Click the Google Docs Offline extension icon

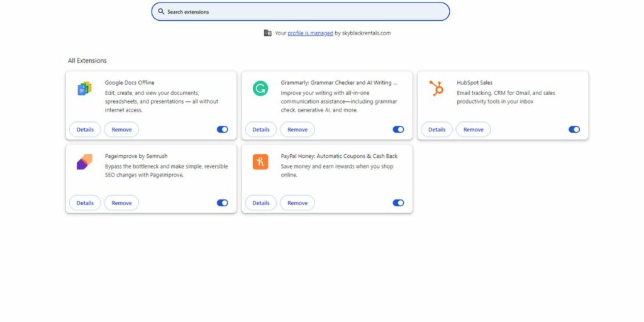pyautogui.click(x=85, y=88)
